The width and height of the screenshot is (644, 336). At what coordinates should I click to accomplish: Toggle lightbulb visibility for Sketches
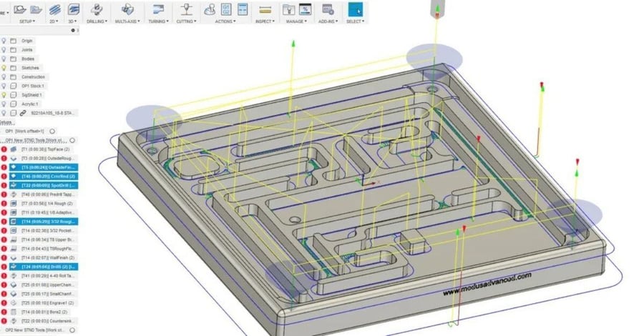point(4,68)
